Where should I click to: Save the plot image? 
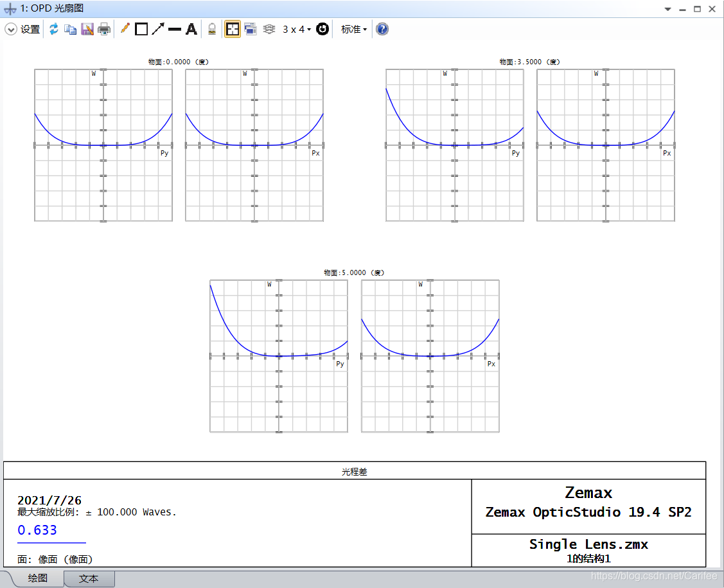pyautogui.click(x=87, y=29)
